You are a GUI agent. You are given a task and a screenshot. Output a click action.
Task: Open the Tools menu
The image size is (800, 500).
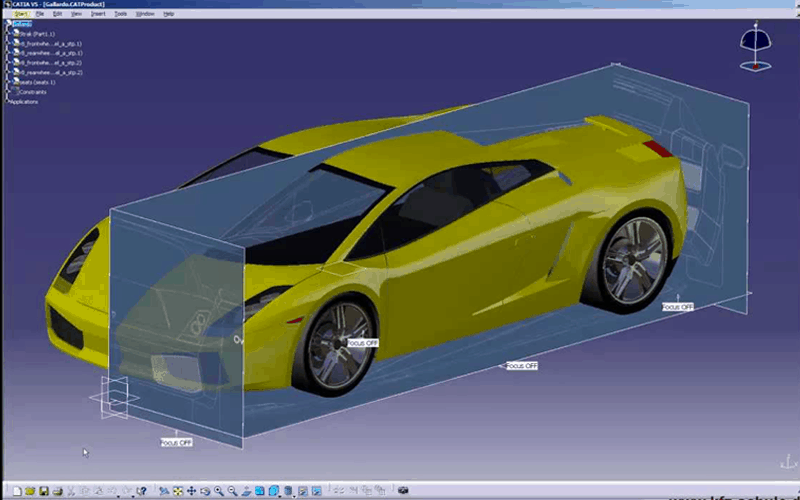point(121,14)
